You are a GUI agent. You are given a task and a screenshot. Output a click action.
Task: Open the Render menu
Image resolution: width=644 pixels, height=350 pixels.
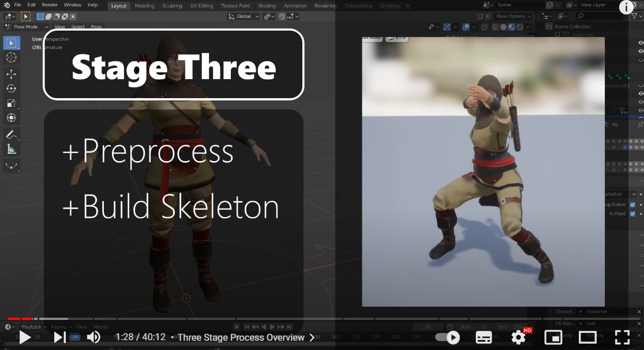click(50, 4)
